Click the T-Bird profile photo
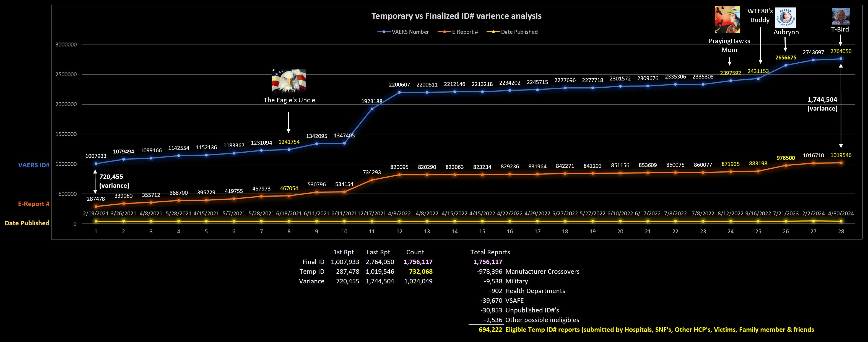This screenshot has height=342, width=868. [841, 17]
